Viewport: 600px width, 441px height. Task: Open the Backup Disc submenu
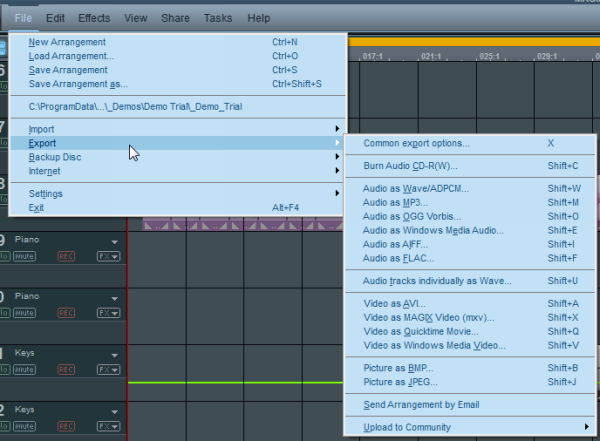[x=180, y=157]
